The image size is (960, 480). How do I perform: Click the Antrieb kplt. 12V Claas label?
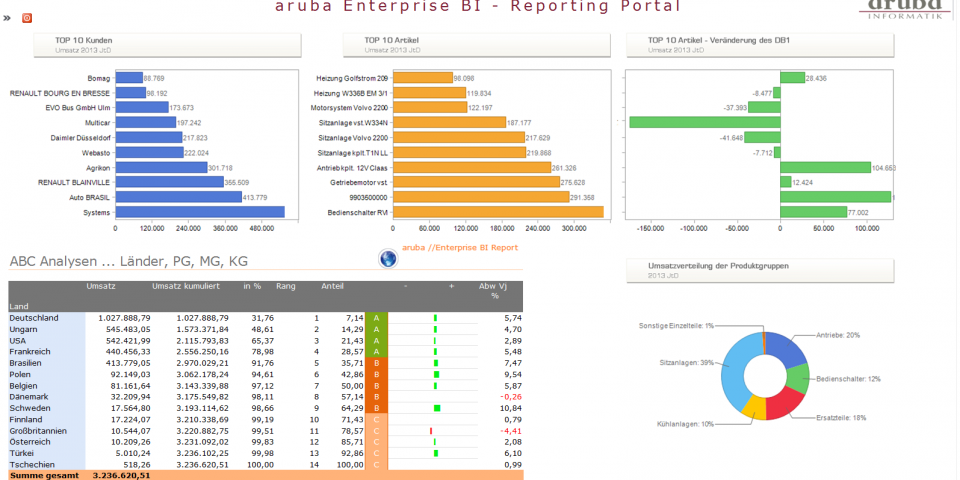tap(353, 167)
